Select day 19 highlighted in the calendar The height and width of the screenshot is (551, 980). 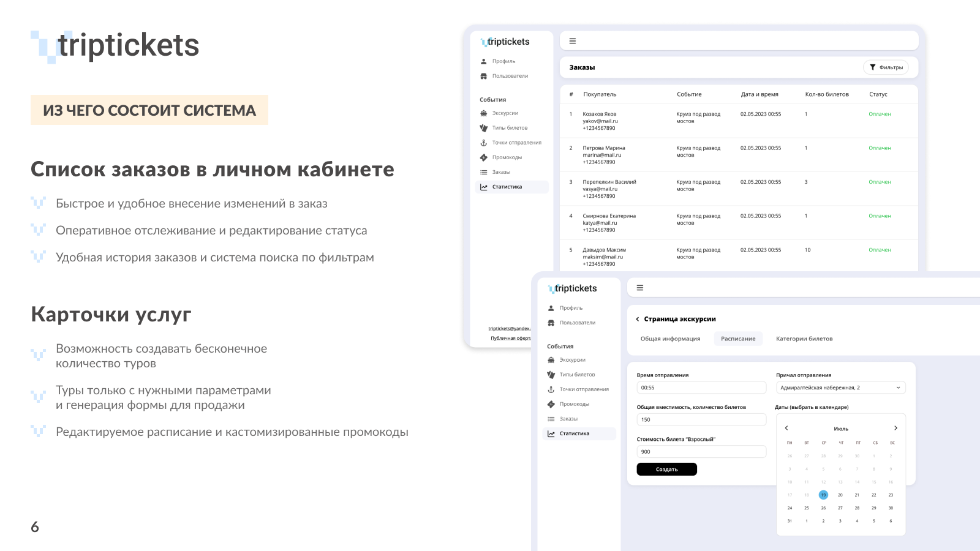(x=823, y=495)
